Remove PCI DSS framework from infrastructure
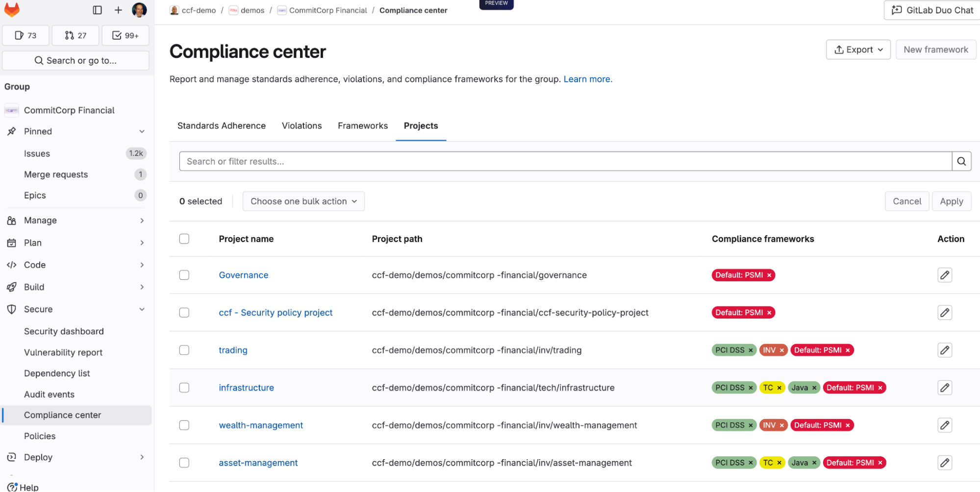The width and height of the screenshot is (980, 492). click(x=750, y=388)
